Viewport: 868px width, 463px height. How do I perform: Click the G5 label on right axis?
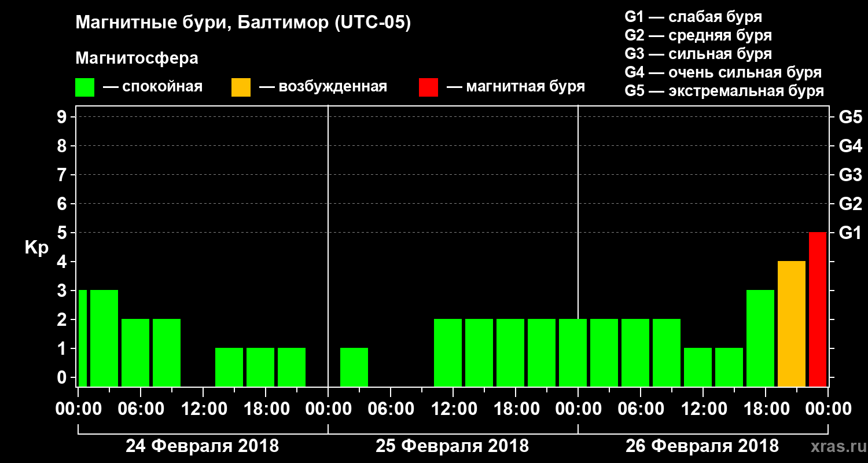850,117
